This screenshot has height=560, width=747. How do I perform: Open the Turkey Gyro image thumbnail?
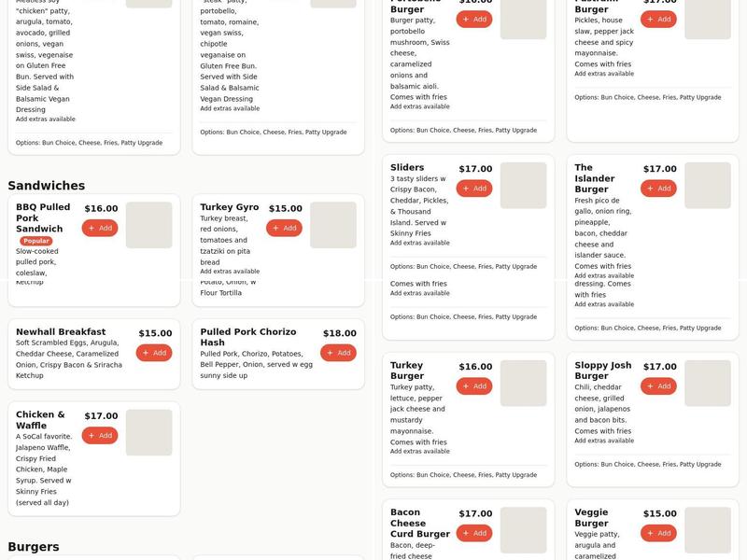[333, 225]
